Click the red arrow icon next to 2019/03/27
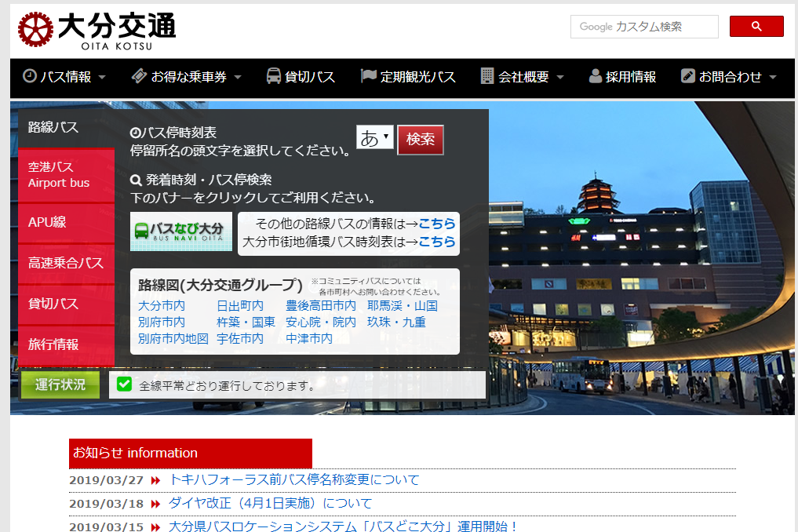The width and height of the screenshot is (798, 532). coord(155,480)
